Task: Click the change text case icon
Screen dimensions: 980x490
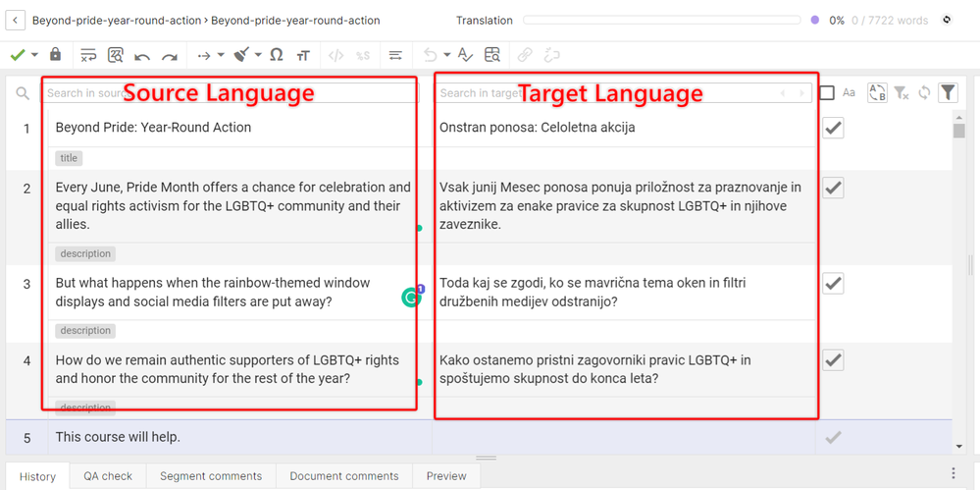Action: [303, 55]
